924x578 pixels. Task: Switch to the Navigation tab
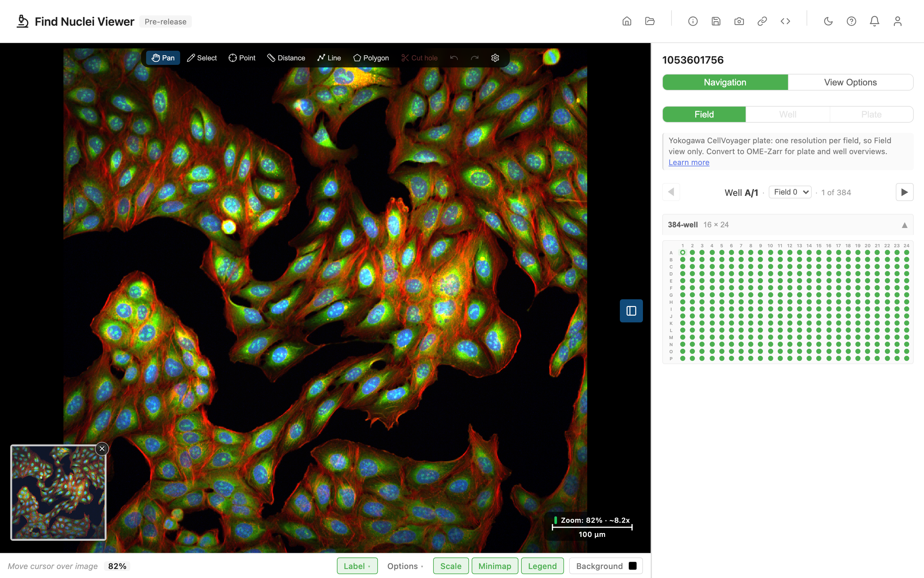[x=725, y=82]
